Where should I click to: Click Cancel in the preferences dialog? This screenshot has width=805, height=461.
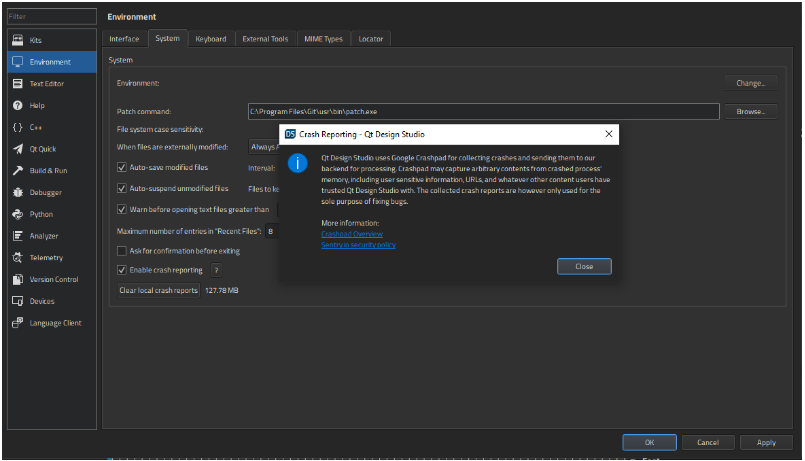pos(708,443)
